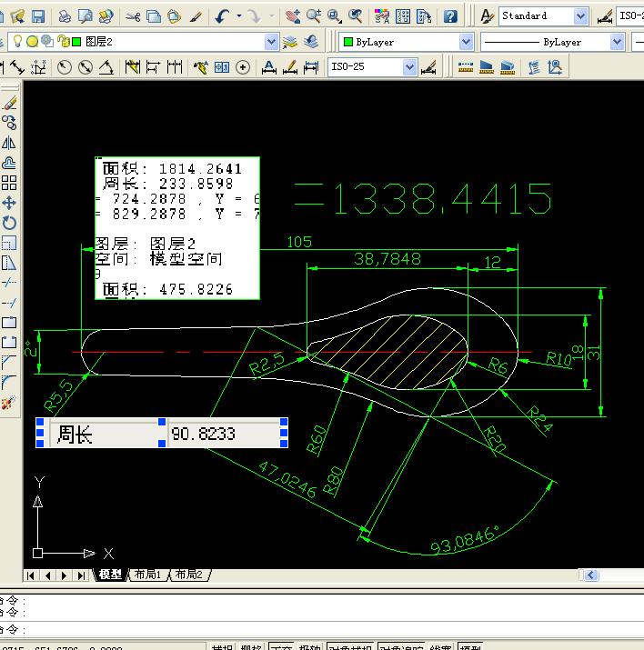Image resolution: width=644 pixels, height=650 pixels.
Task: Toggle freeze sun icon for 图层2
Action: tap(32, 41)
